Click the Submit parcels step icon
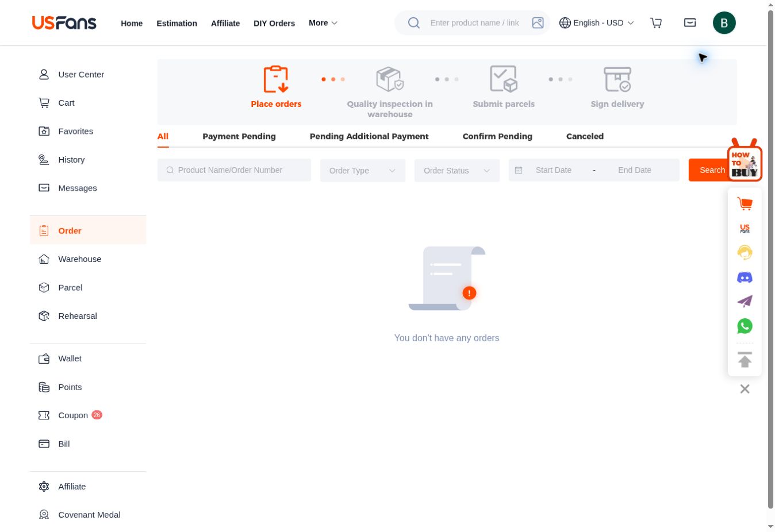775x532 pixels. (x=504, y=79)
